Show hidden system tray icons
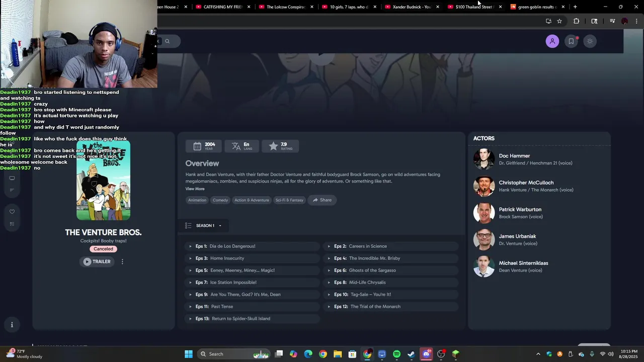Screen dimensions: 644x362 (538, 354)
